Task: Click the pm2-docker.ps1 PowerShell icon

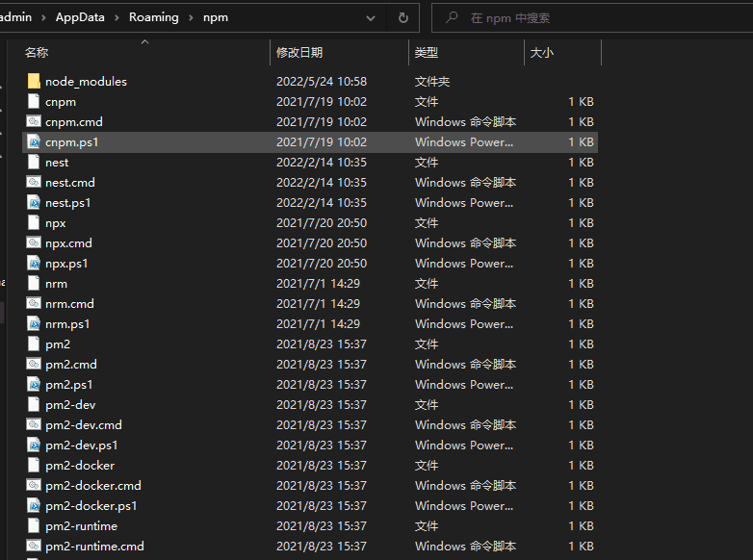Action: pyautogui.click(x=34, y=506)
